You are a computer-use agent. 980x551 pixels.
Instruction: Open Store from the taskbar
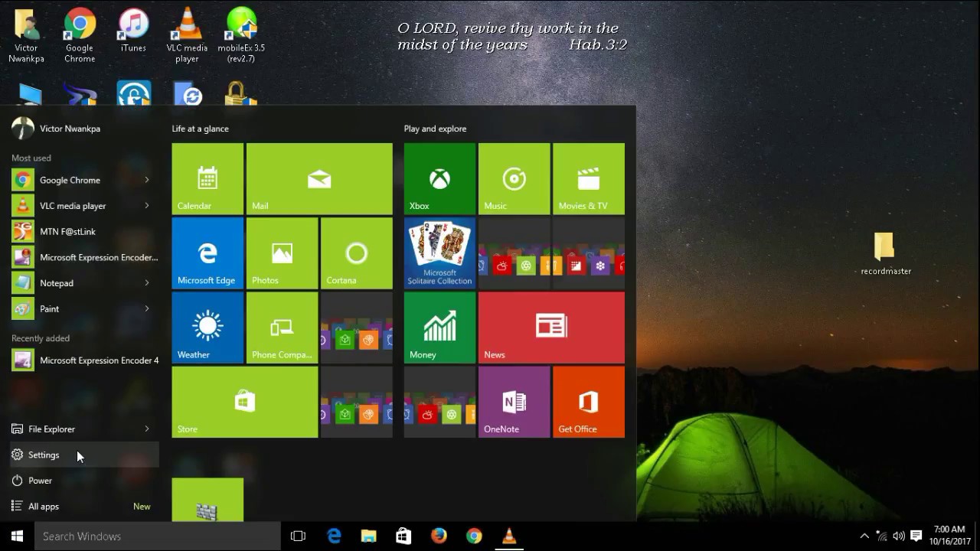[x=403, y=536]
